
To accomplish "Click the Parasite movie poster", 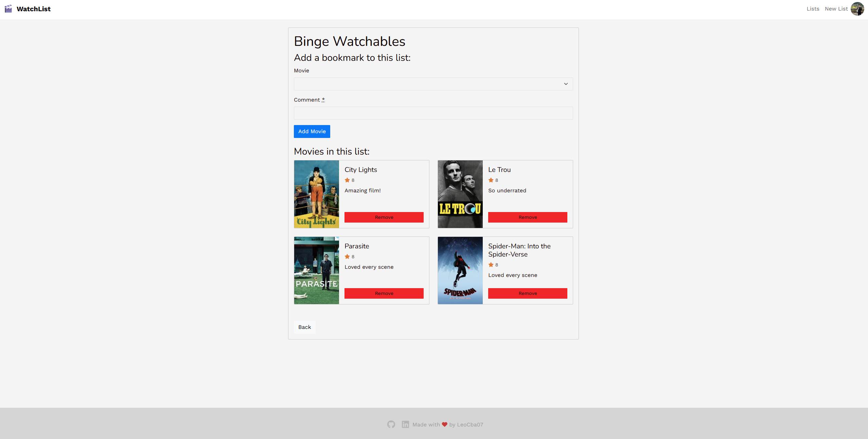I will pyautogui.click(x=316, y=270).
